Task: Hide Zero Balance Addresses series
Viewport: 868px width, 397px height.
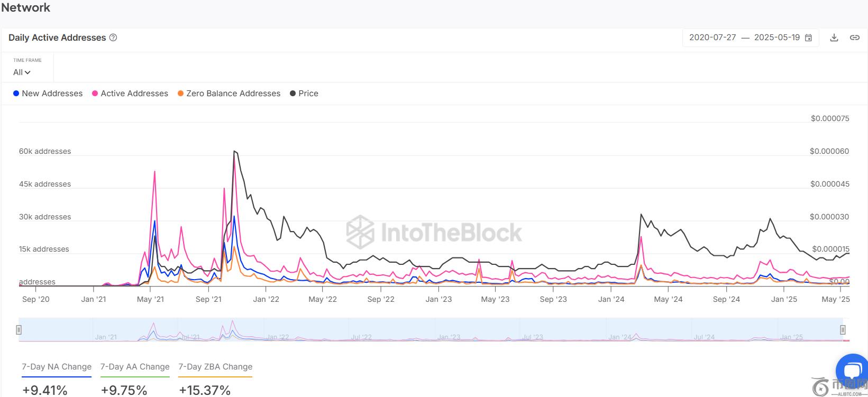Action: [229, 94]
